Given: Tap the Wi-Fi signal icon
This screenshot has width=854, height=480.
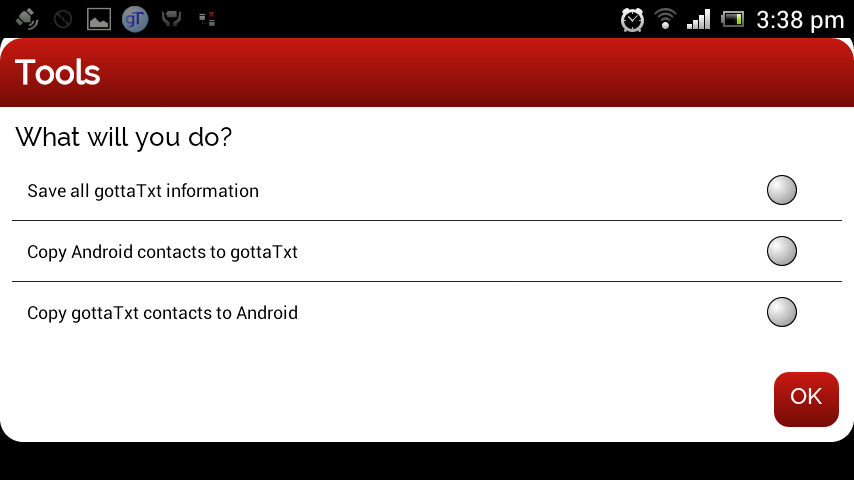Looking at the screenshot, I should [x=665, y=20].
